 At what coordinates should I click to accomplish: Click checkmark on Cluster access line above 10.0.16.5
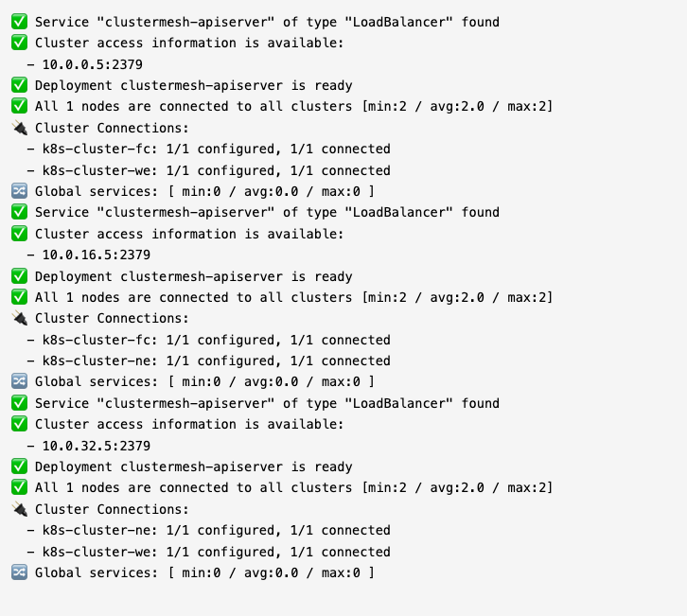tap(19, 234)
